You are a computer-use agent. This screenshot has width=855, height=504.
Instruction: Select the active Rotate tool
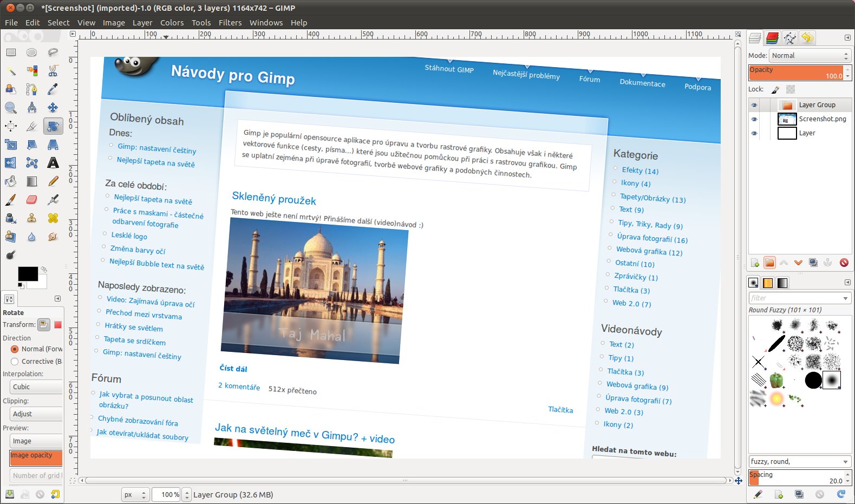(x=53, y=126)
